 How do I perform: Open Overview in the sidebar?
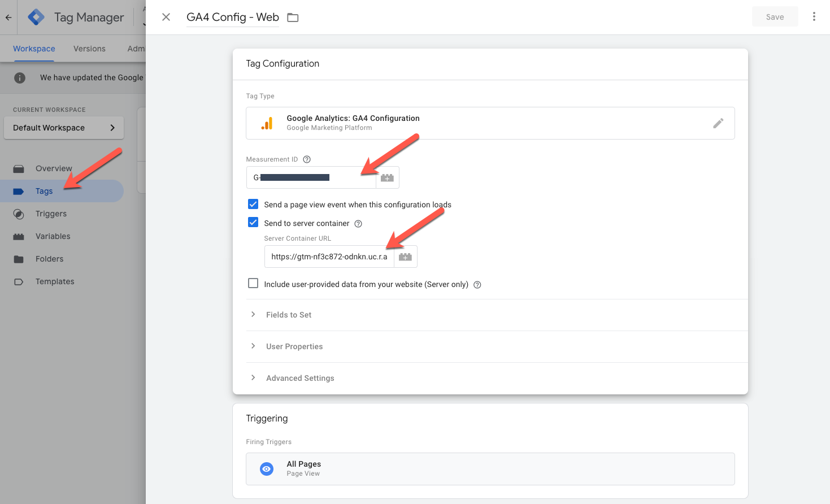click(x=54, y=168)
